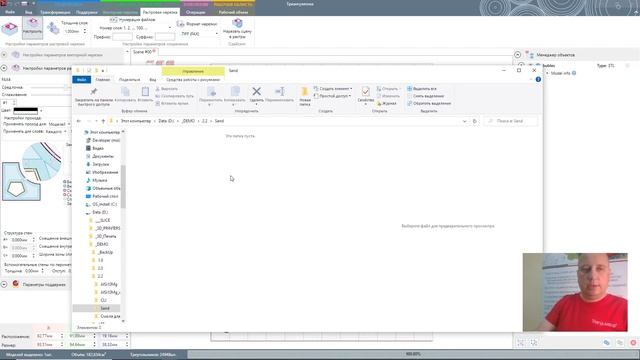
Task: Click the Explorer help question mark icon
Action: point(538,79)
